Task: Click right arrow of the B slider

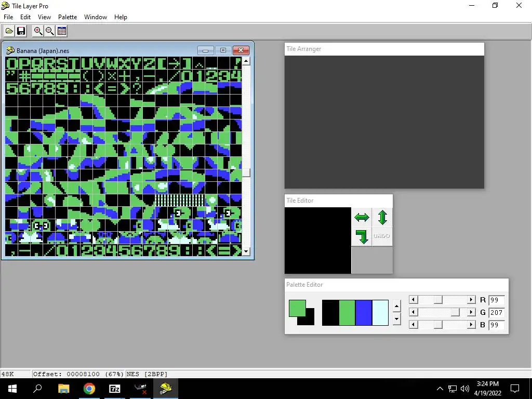Action: pyautogui.click(x=471, y=325)
